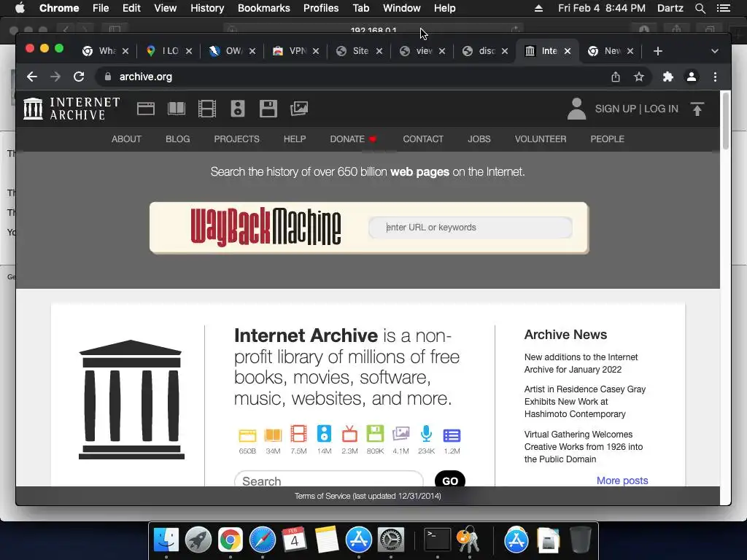Share this page using the share icon
747x560 pixels.
click(616, 77)
